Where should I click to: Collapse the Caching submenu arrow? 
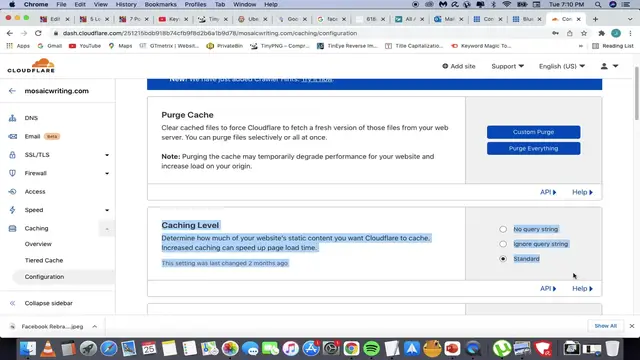(107, 229)
